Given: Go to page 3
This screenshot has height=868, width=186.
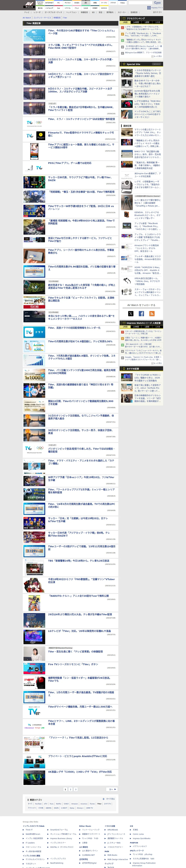Looking at the screenshot, I should click(76, 789).
